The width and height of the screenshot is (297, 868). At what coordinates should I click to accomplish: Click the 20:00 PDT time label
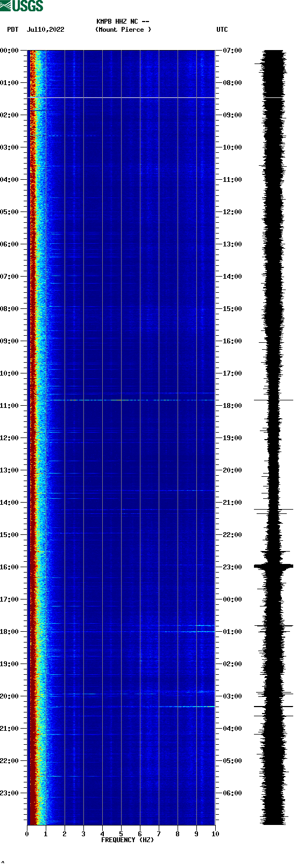(10, 696)
